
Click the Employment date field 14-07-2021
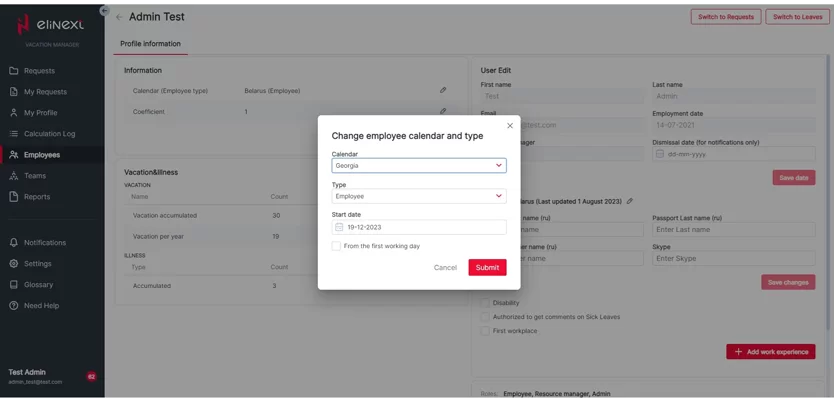[733, 125]
